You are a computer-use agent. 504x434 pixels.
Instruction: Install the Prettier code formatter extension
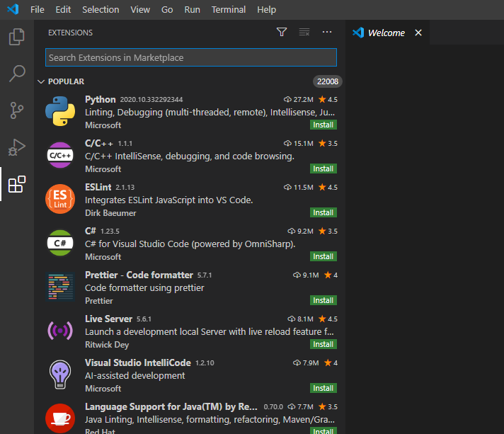point(323,301)
